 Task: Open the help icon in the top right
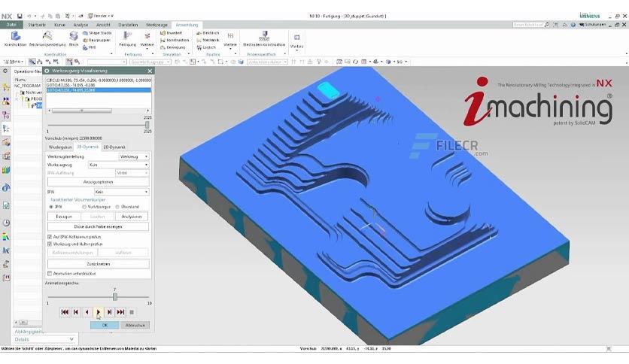(573, 25)
